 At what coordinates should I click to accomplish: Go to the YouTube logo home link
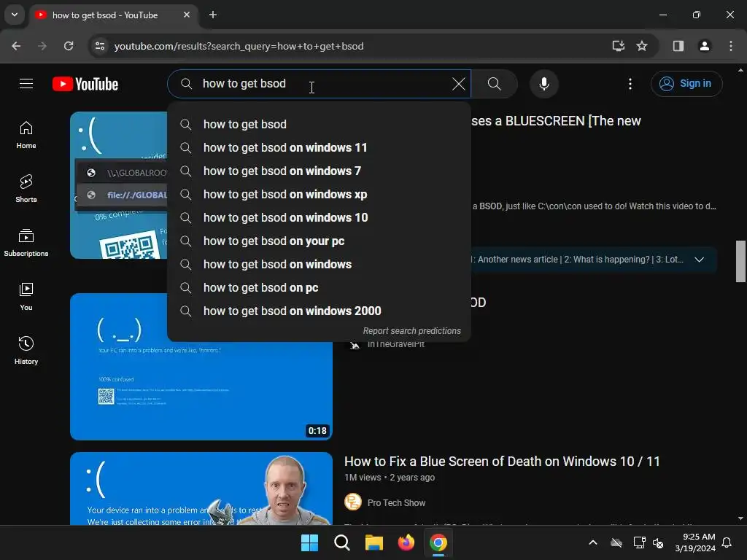(x=85, y=84)
